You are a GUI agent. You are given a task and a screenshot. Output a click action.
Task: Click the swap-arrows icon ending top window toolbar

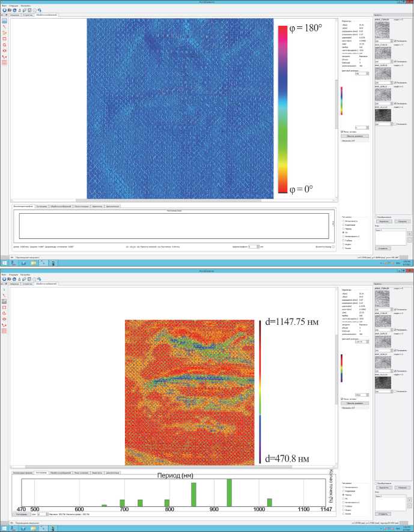click(40, 10)
